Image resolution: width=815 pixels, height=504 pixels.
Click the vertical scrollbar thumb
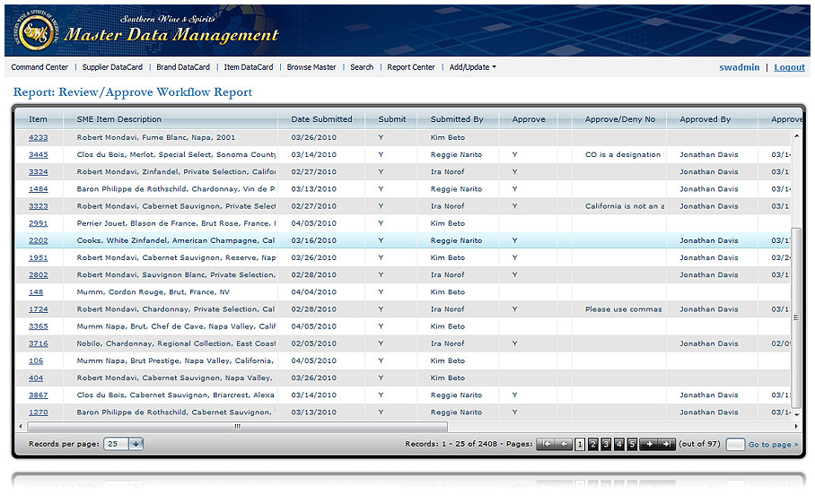click(796, 317)
